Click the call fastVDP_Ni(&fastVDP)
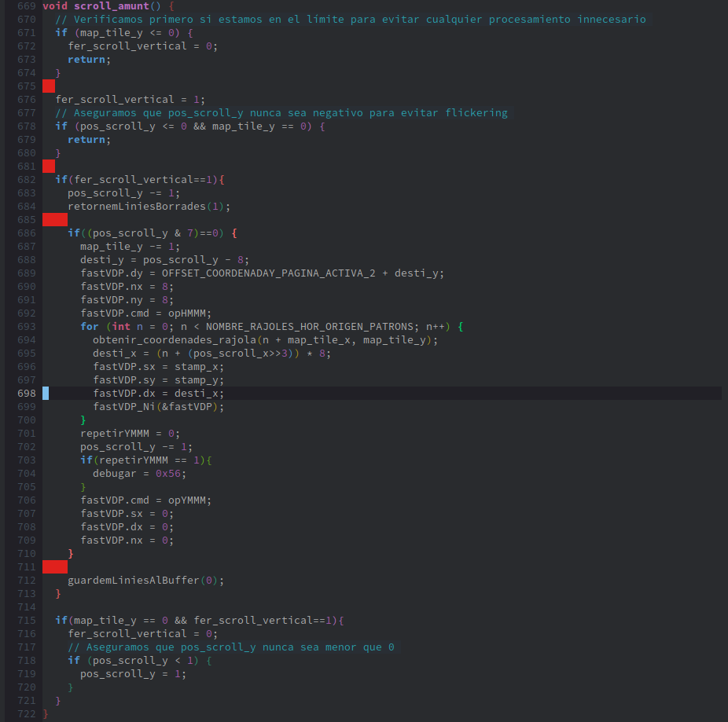Viewport: 728px width, 722px height. pyautogui.click(x=158, y=407)
